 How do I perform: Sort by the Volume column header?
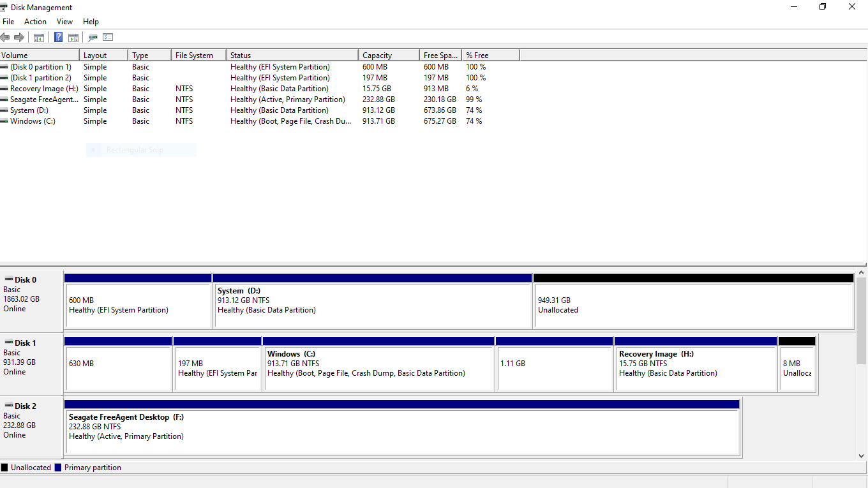[40, 55]
